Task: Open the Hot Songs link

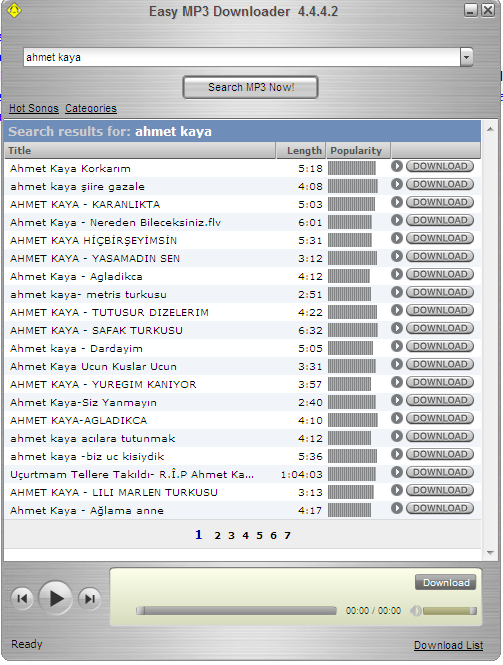Action: tap(34, 109)
